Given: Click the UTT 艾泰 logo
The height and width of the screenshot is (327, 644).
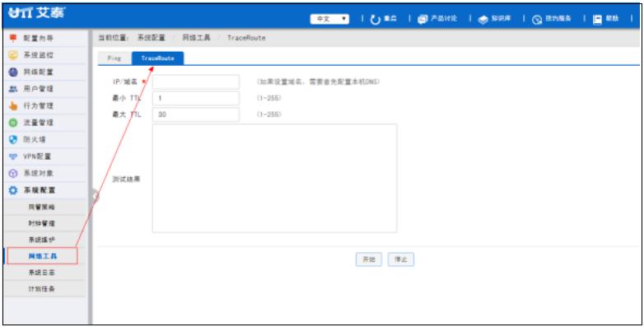Looking at the screenshot, I should point(36,12).
